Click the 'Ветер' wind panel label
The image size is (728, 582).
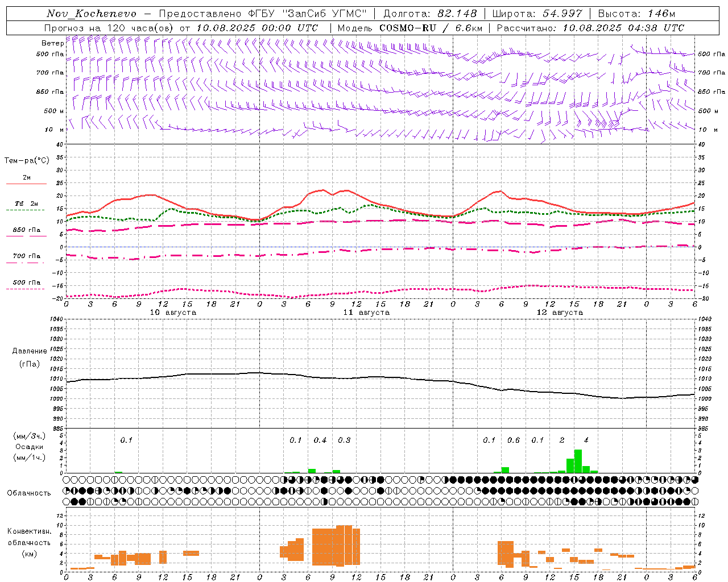(52, 43)
